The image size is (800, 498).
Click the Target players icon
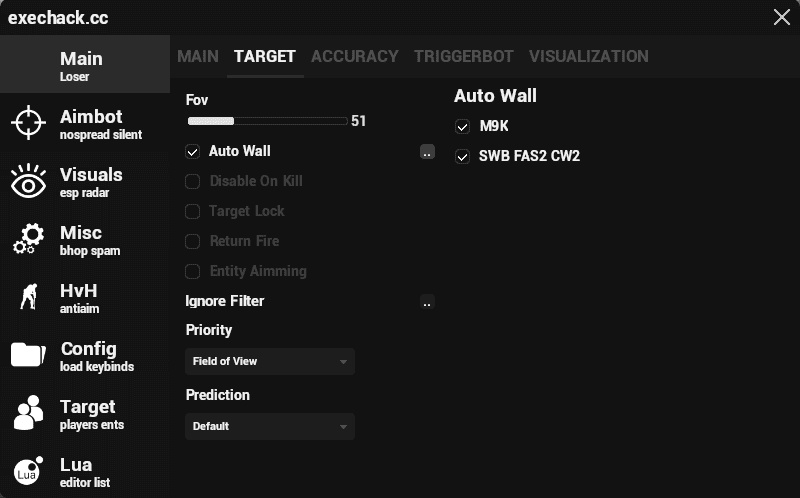28,413
